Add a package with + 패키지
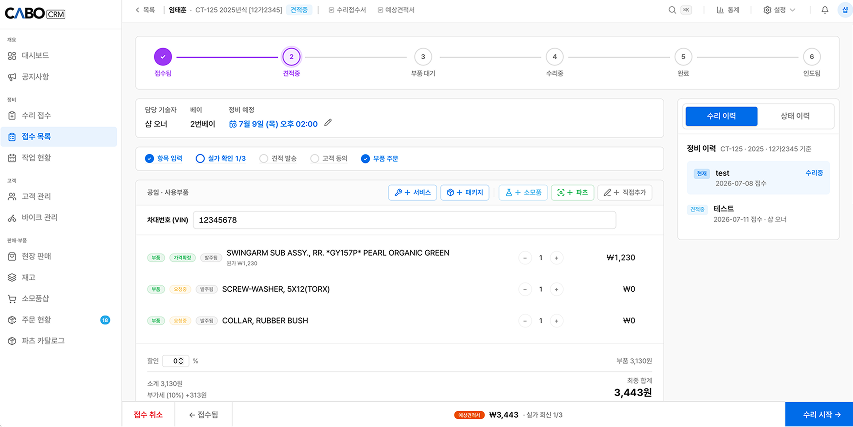The width and height of the screenshot is (853, 427). coord(465,193)
